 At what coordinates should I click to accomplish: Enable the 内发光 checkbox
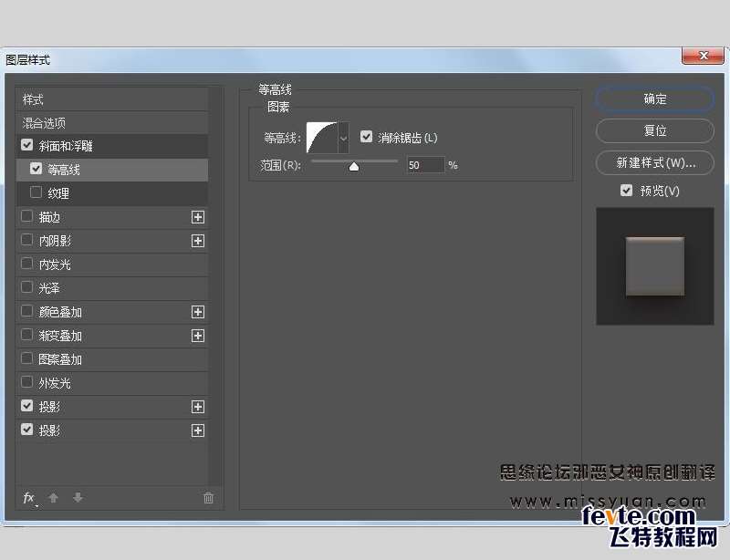point(27,264)
